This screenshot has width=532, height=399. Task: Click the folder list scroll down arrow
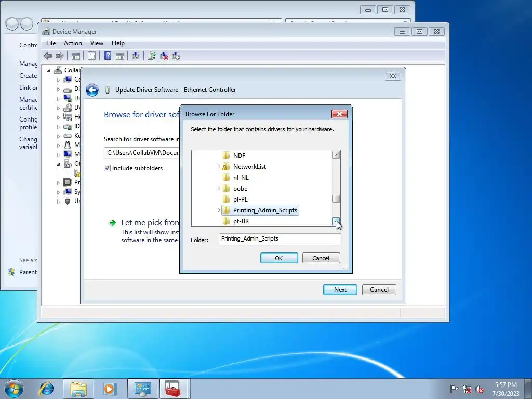tap(336, 221)
